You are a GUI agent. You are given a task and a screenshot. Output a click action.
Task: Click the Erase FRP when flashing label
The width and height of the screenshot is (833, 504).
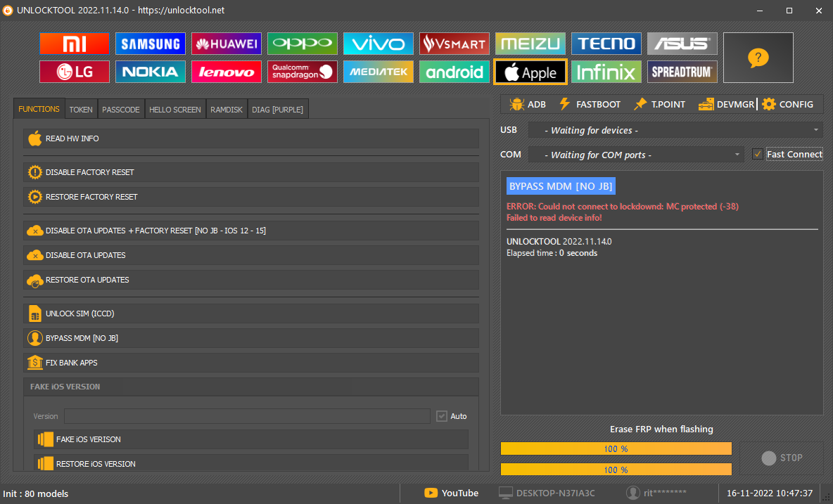(x=661, y=429)
